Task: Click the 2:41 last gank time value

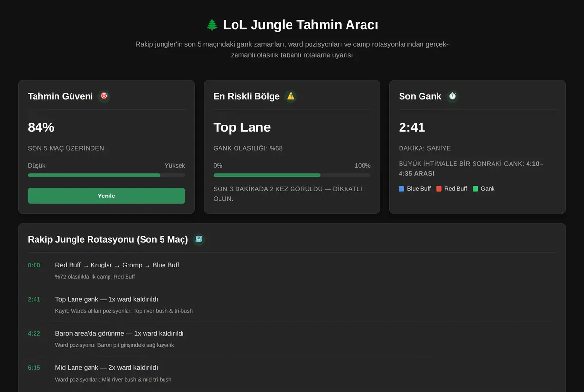Action: coord(412,127)
